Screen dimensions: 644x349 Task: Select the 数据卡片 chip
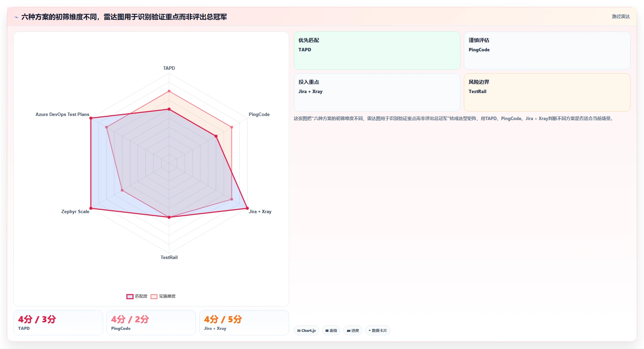coord(378,331)
